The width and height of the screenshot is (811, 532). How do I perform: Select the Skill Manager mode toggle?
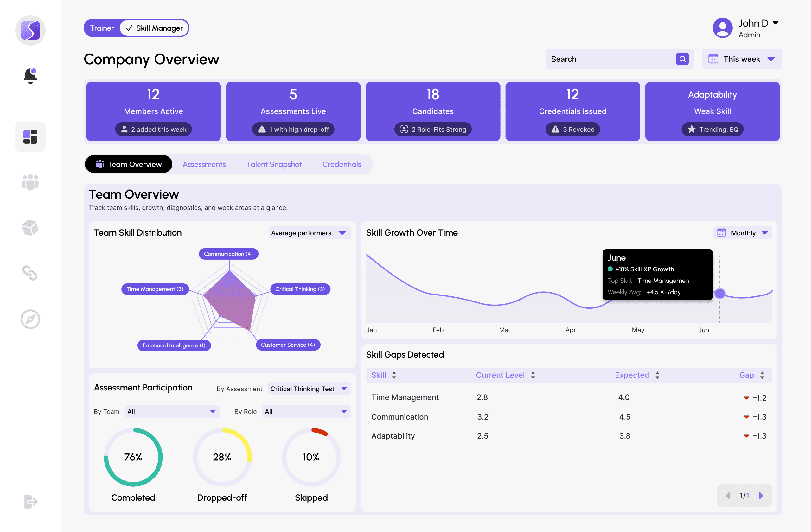point(154,28)
